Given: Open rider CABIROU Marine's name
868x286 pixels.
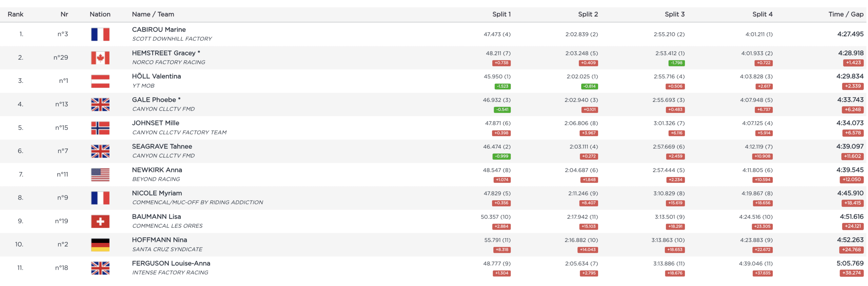Looking at the screenshot, I should click(x=159, y=30).
